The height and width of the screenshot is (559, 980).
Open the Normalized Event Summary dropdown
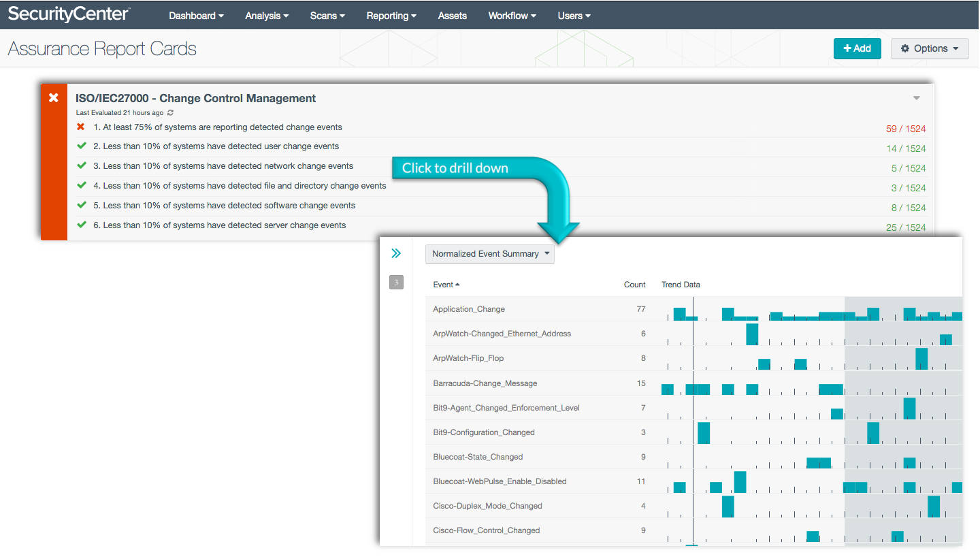(x=489, y=254)
